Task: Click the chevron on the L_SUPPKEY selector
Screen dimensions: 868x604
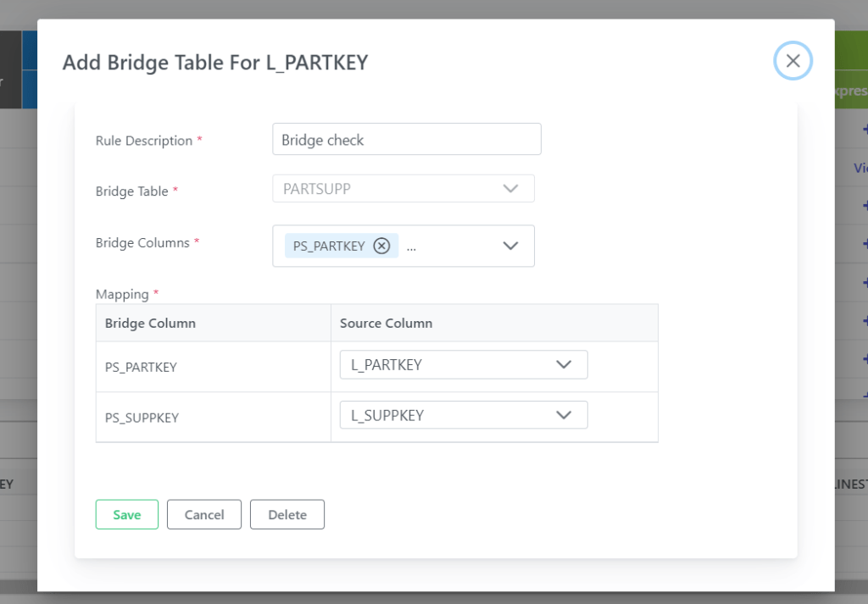Action: (563, 414)
